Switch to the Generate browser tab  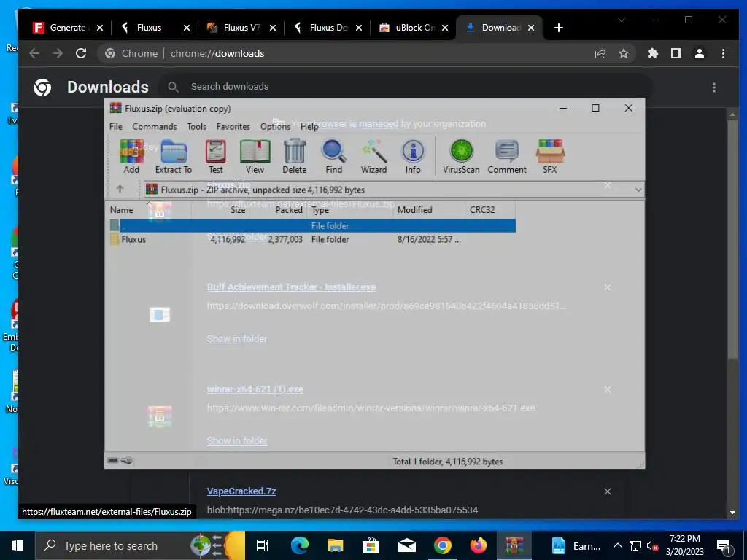pos(66,28)
